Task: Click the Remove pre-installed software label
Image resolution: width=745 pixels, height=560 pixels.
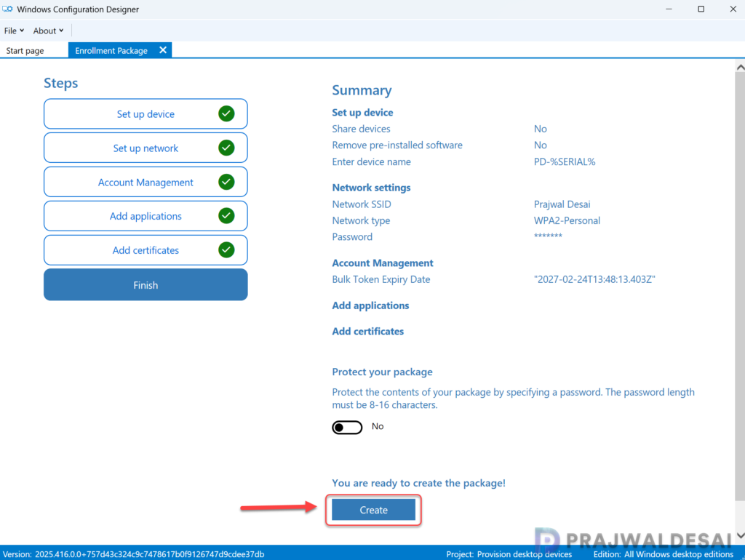Action: click(397, 145)
